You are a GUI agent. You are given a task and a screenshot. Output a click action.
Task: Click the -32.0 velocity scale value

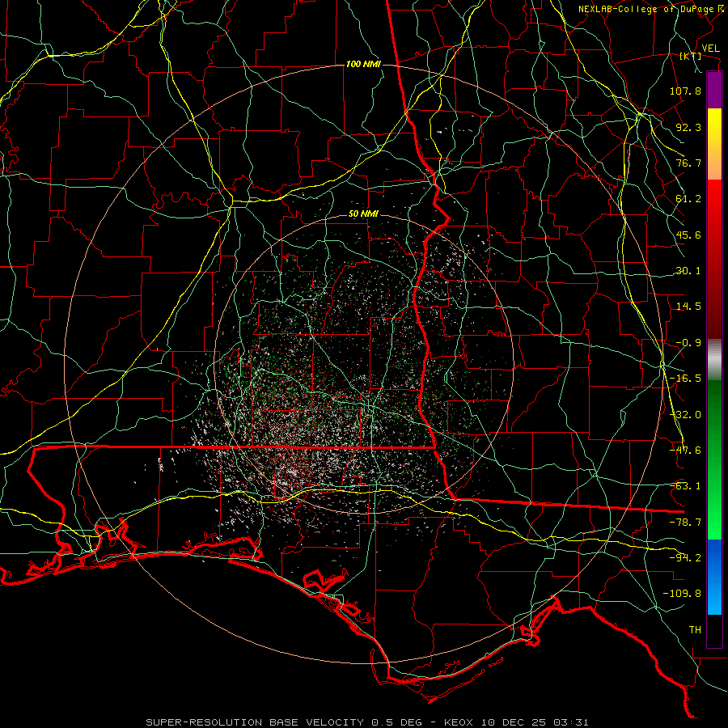pyautogui.click(x=685, y=415)
